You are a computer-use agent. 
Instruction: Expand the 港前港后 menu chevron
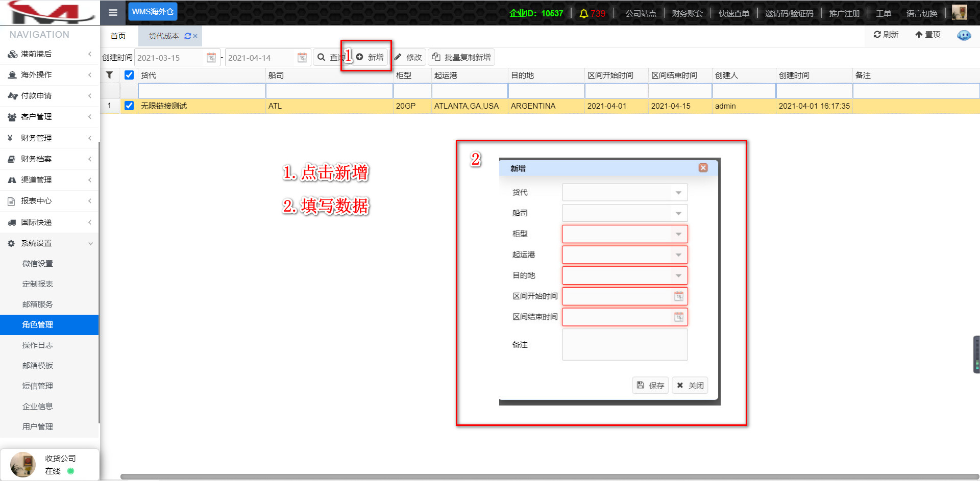90,54
